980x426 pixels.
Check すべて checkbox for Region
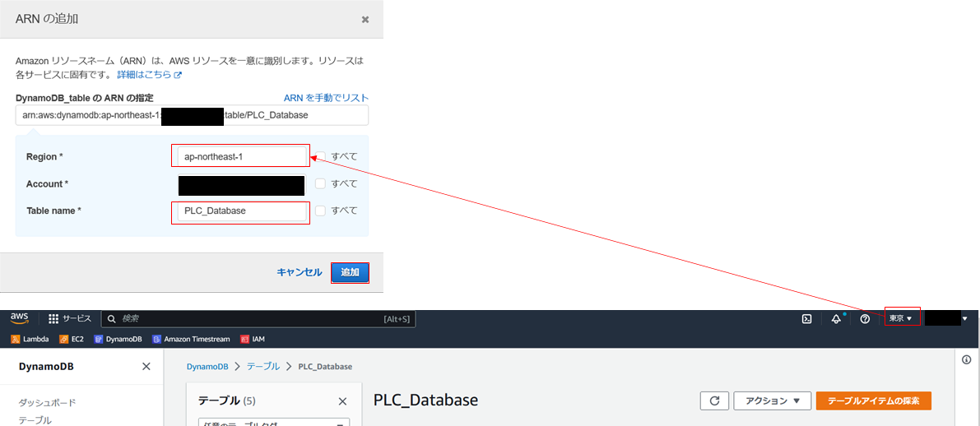(x=321, y=156)
